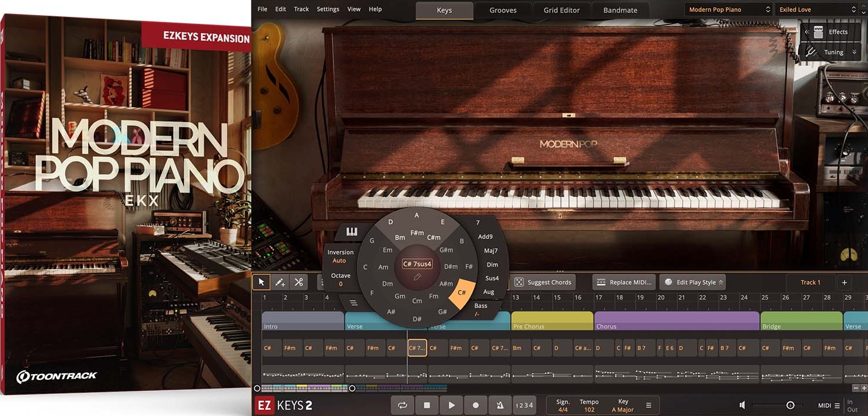The width and height of the screenshot is (868, 416).
Task: Select the pencil draw tool
Action: tap(280, 281)
